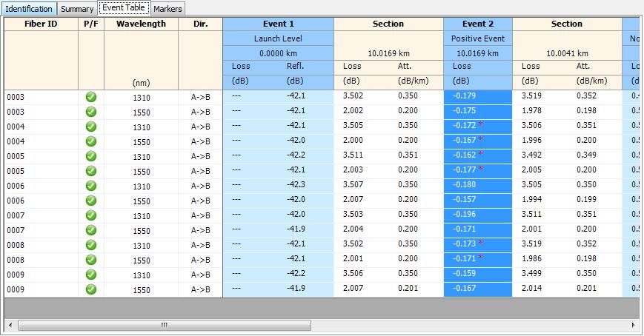Select Event 2 loss value -0.173
Viewport: 644px width, 336px height.
click(464, 243)
